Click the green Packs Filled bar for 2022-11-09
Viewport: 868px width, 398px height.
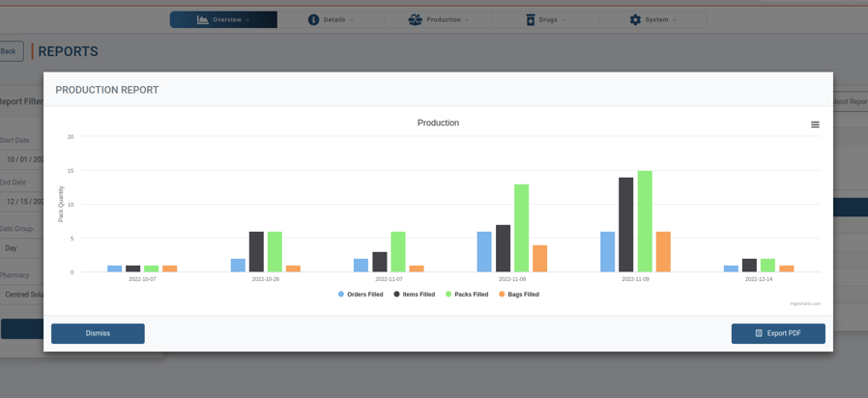coord(645,222)
